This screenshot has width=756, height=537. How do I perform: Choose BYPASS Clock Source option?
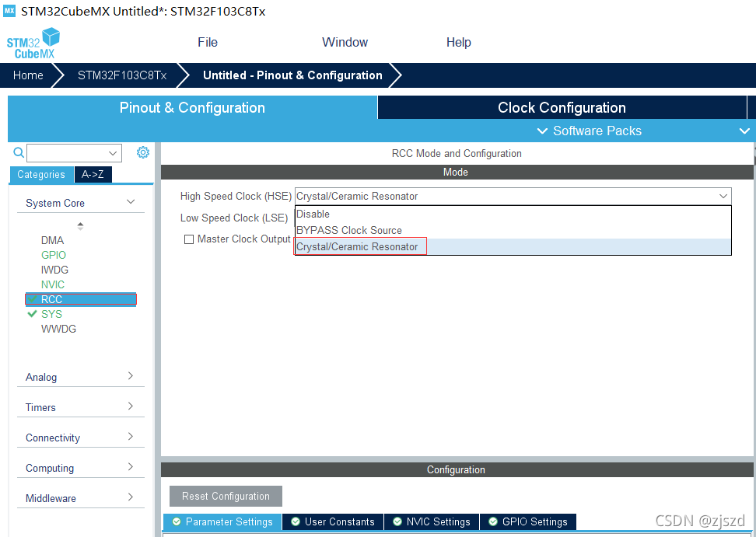click(x=513, y=230)
